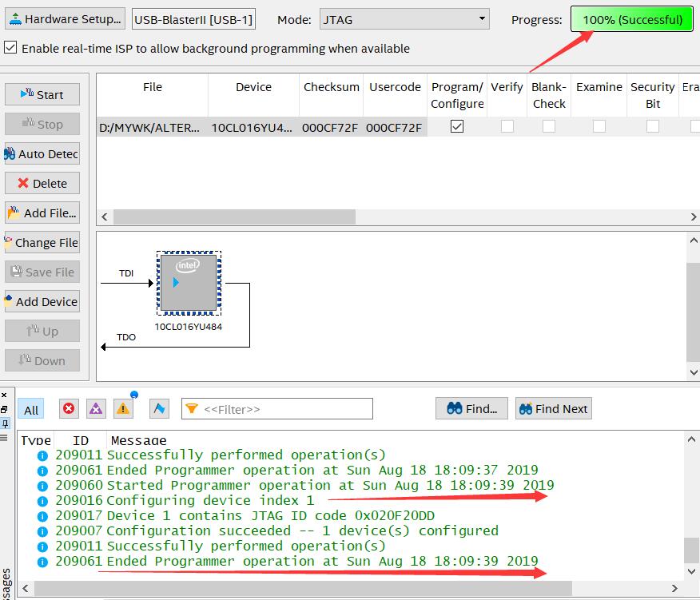Click the message Filter input field
Image resolution: width=700 pixels, height=600 pixels.
point(277,409)
